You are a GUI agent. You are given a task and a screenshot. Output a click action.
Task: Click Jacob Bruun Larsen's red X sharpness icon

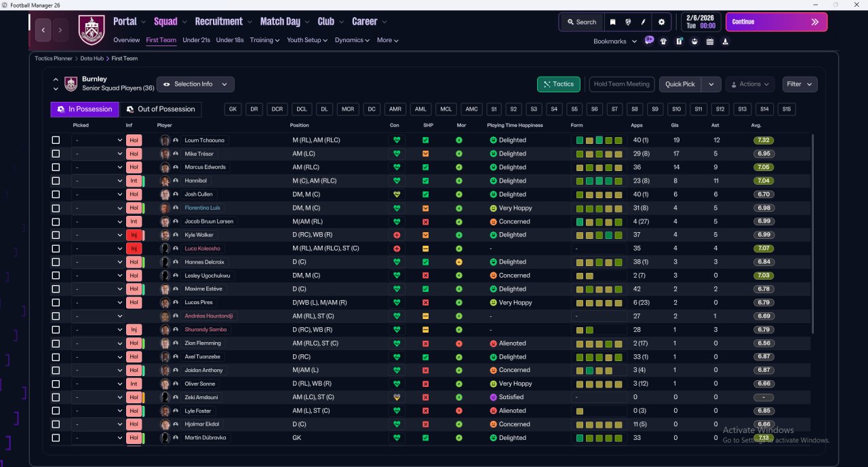(x=425, y=221)
